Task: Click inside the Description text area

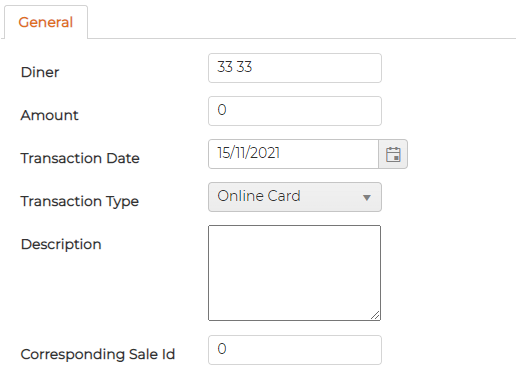Action: 294,273
